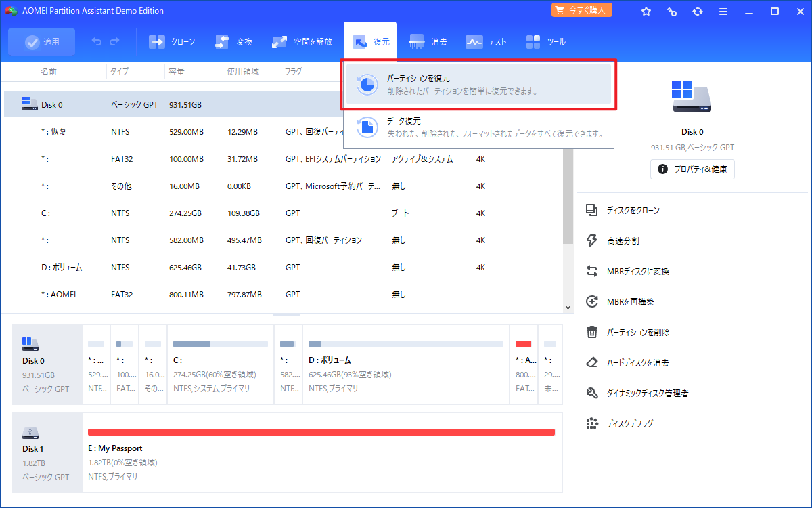Image resolution: width=812 pixels, height=508 pixels.
Task: Select the first 529MB block in disk map
Action: [96, 364]
